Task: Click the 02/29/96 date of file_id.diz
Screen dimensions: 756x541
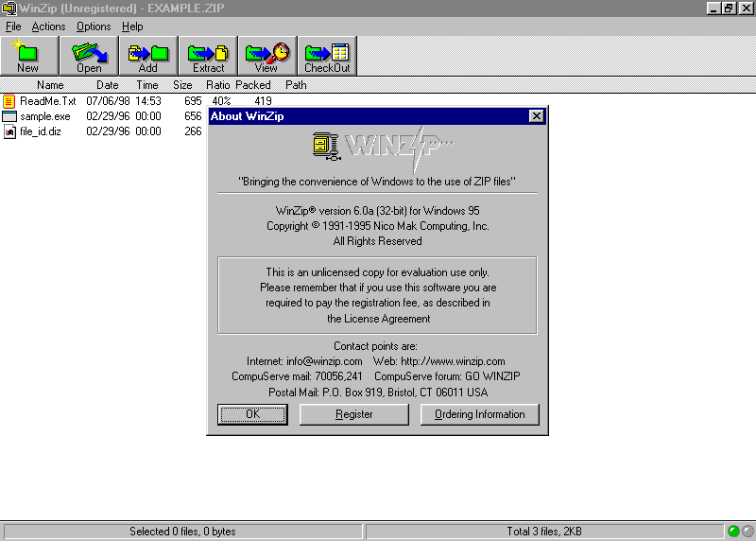Action: pos(108,131)
